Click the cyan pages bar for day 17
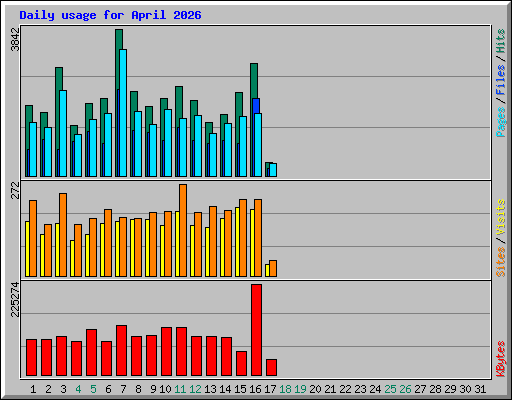 coord(273,170)
